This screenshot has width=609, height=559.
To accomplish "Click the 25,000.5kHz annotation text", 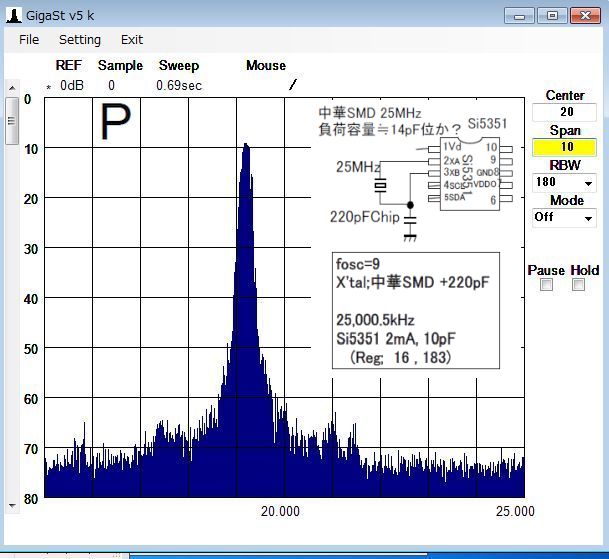I will 375,320.
